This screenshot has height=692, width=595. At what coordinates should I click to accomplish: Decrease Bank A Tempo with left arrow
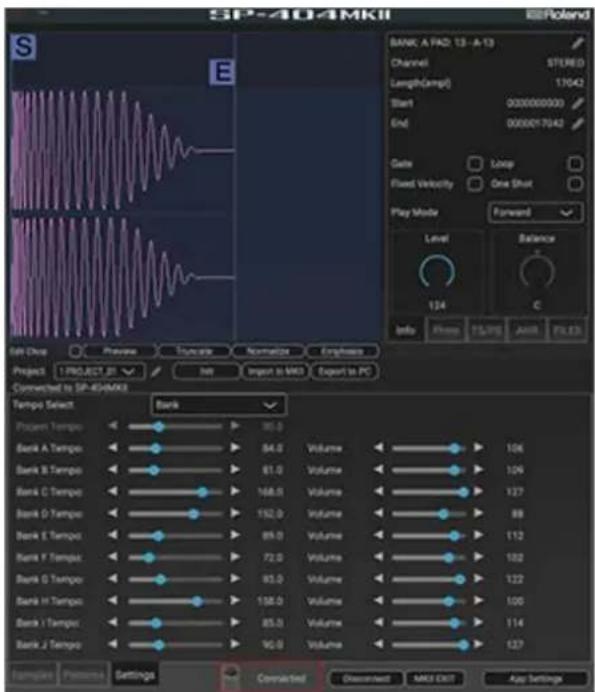click(x=113, y=448)
